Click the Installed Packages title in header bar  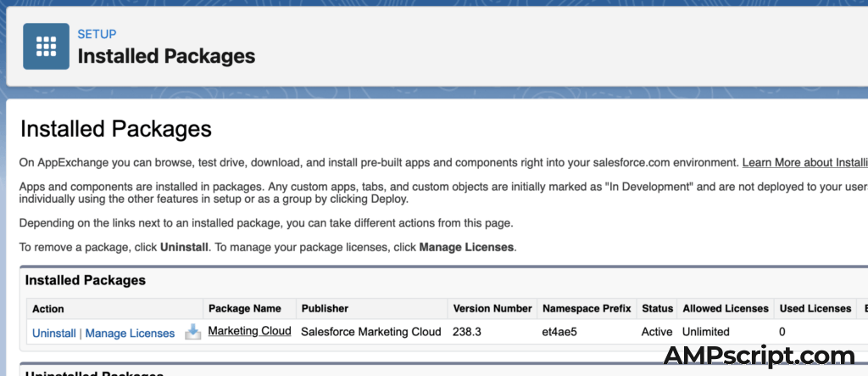(166, 56)
